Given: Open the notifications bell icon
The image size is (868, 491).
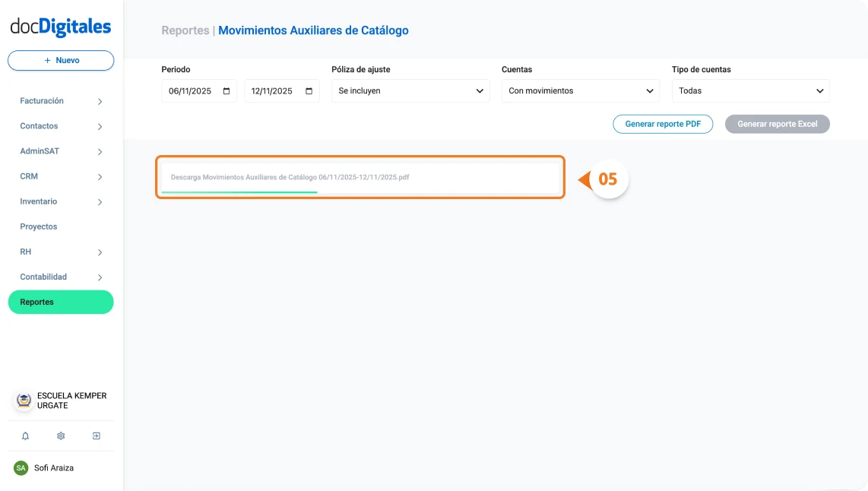Looking at the screenshot, I should (x=26, y=436).
